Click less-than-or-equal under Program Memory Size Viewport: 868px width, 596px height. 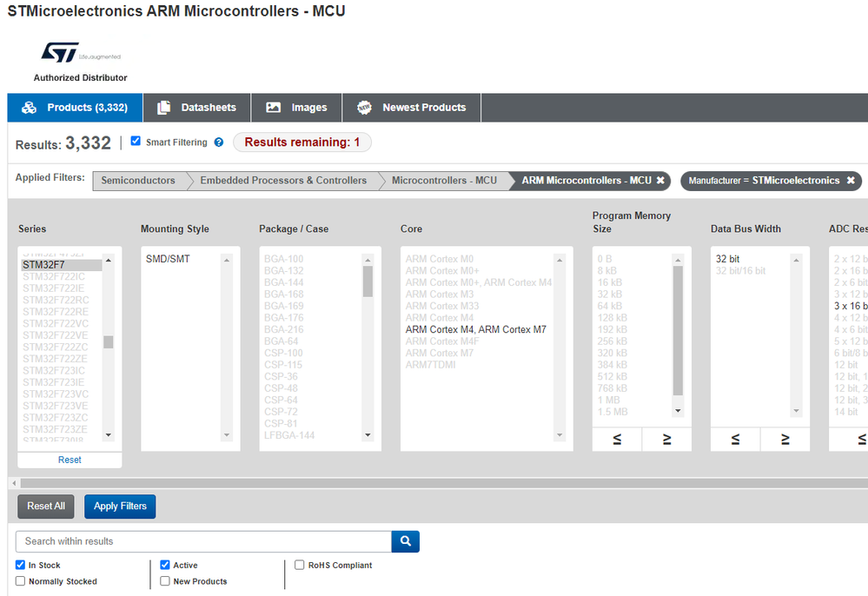click(x=617, y=439)
